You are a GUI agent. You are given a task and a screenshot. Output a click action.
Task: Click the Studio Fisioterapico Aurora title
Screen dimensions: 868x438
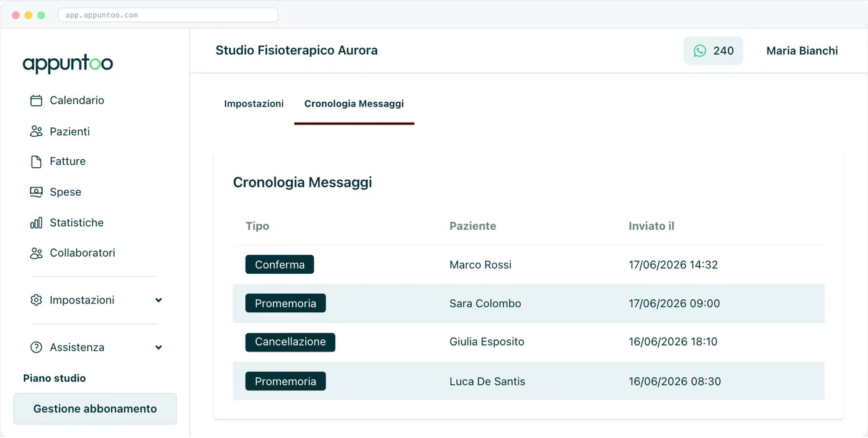point(296,51)
